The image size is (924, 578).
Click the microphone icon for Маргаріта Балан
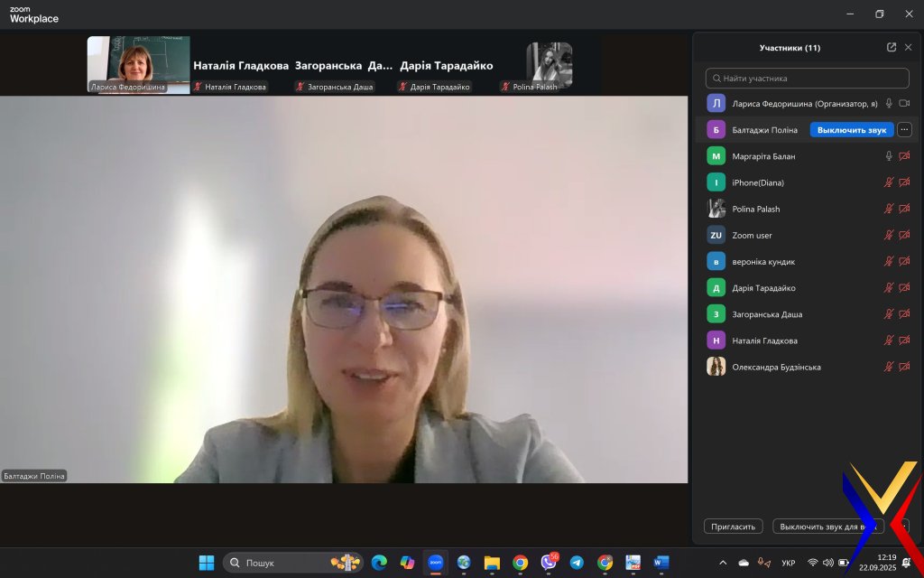point(889,156)
